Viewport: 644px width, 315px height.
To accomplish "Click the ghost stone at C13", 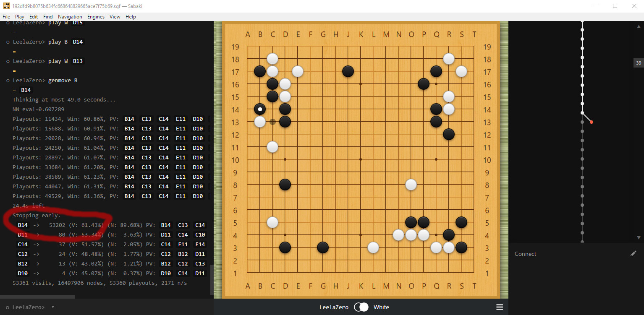I will tap(272, 122).
